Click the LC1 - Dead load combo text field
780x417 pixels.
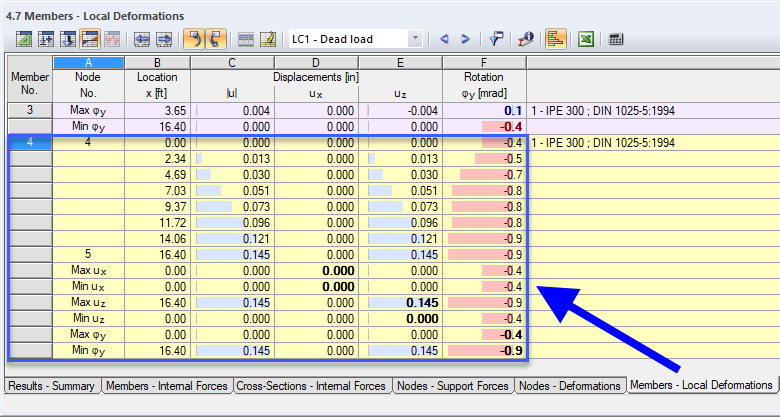click(x=348, y=39)
